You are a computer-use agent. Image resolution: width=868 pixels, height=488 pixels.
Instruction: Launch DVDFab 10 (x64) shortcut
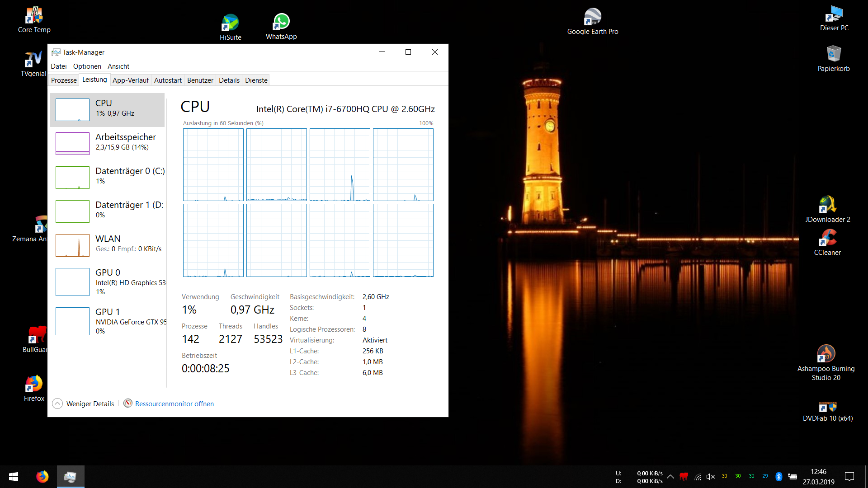point(828,412)
